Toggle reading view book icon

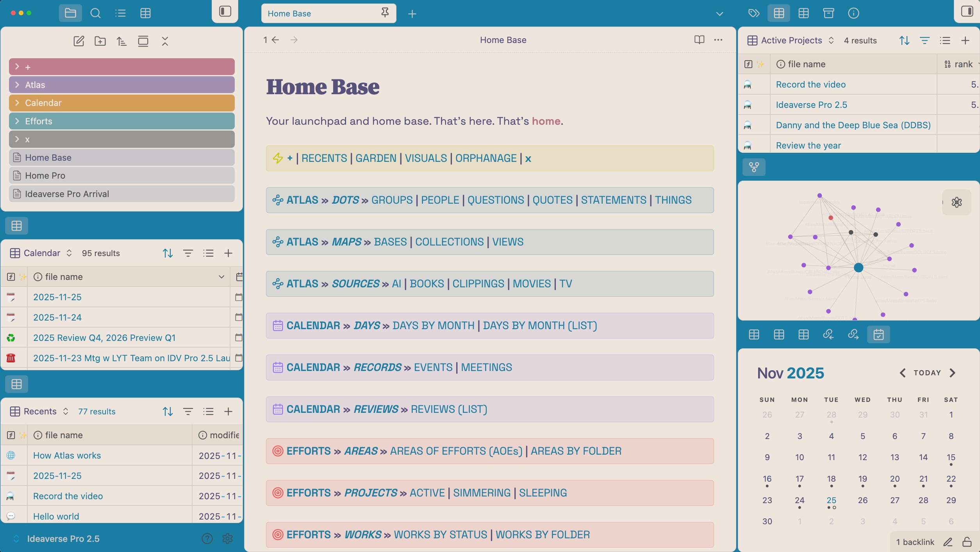pyautogui.click(x=699, y=40)
